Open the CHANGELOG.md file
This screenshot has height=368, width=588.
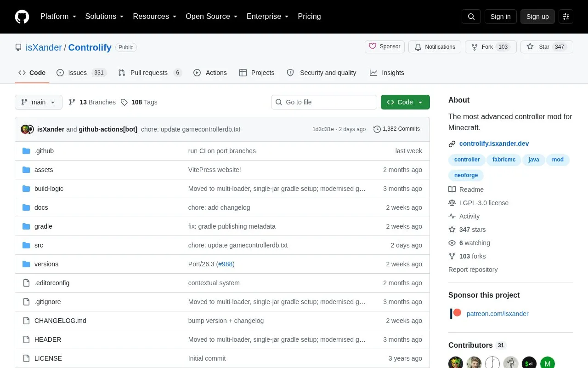60,321
